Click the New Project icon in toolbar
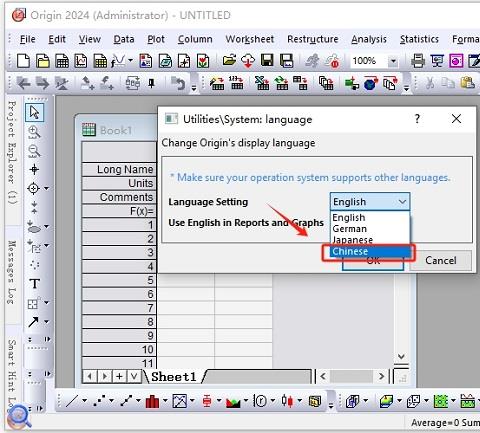This screenshot has width=480, height=433. (23, 61)
